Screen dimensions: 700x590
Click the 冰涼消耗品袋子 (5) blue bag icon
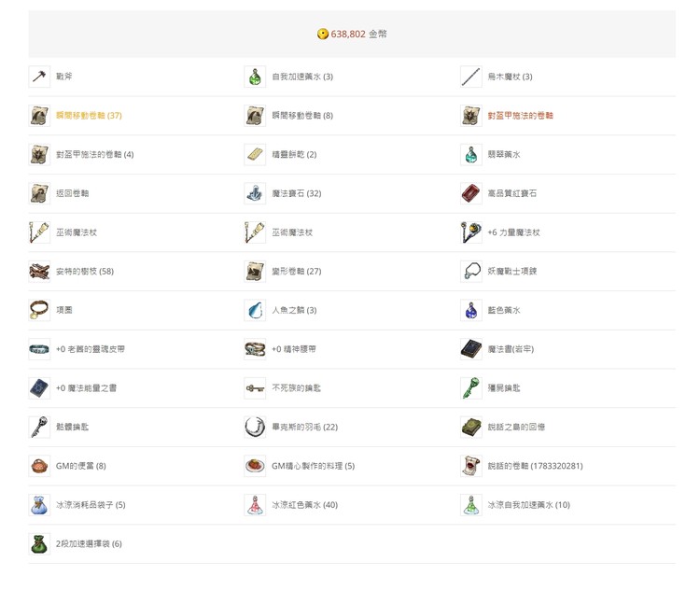pos(39,505)
